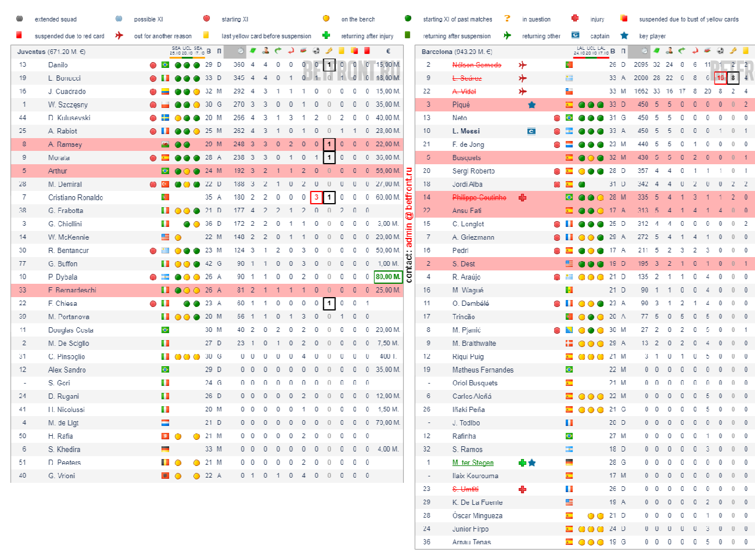Click Barcelona assists boot column icon
755x560 pixels.
[x=733, y=51]
